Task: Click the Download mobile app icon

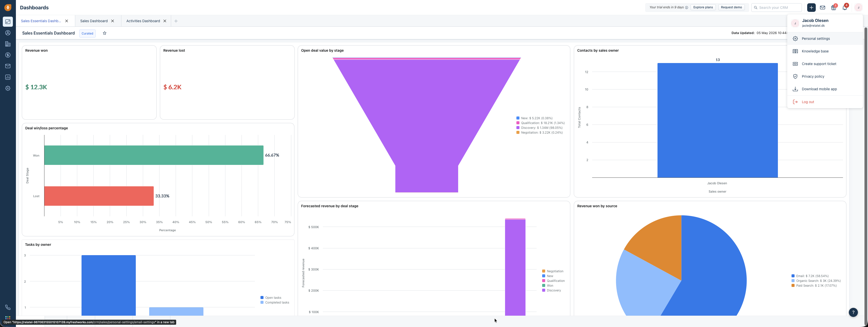Action: pos(795,89)
